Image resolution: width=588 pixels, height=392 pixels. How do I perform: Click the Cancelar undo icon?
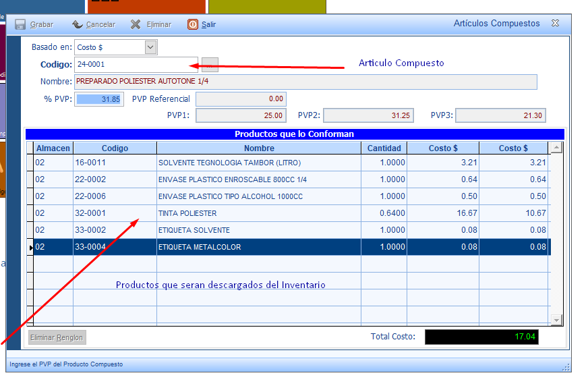tap(78, 24)
